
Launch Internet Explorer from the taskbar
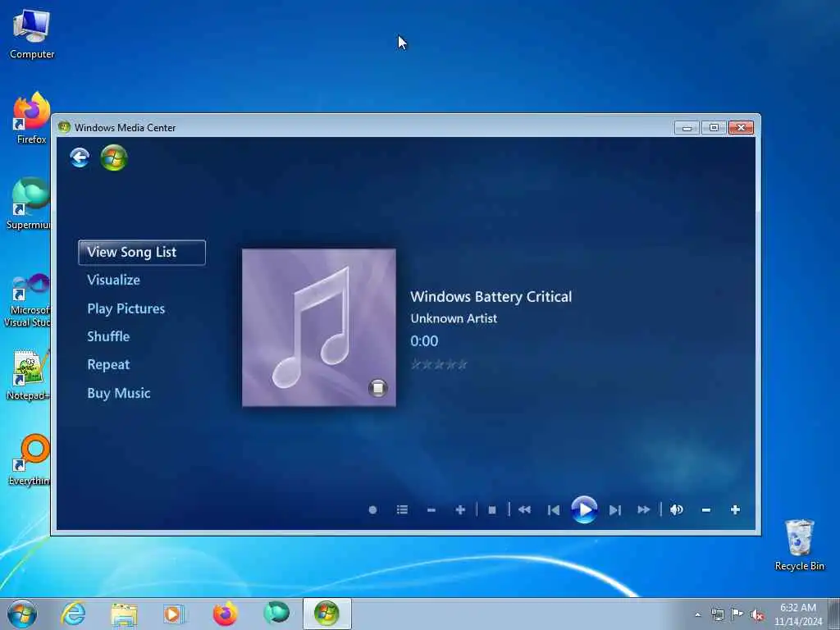(x=73, y=614)
